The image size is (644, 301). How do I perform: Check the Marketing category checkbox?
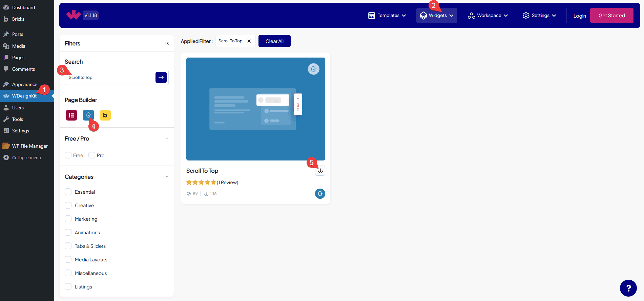(x=68, y=219)
